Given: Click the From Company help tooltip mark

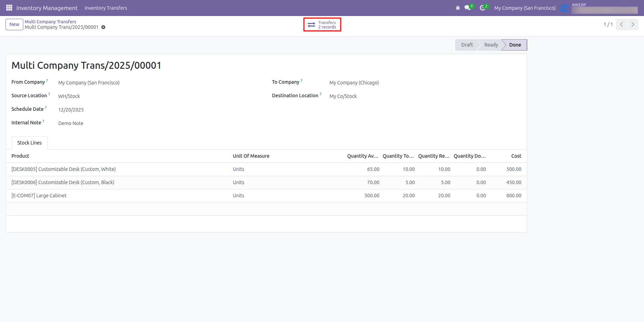Looking at the screenshot, I should click(47, 80).
